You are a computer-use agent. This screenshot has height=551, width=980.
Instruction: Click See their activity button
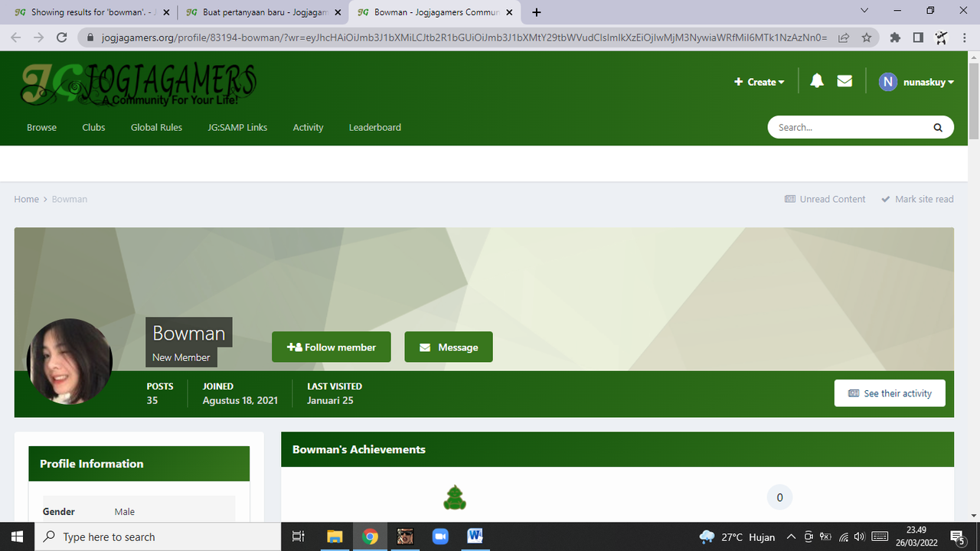(890, 393)
